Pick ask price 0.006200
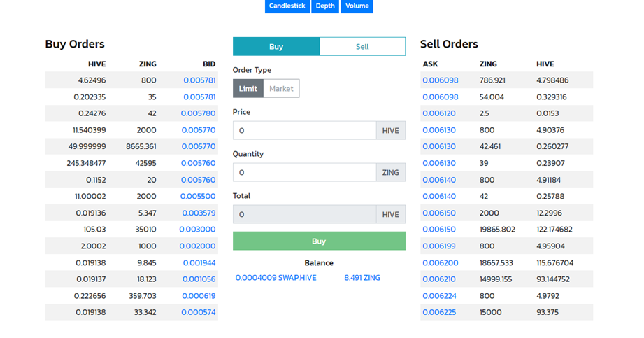 (441, 262)
